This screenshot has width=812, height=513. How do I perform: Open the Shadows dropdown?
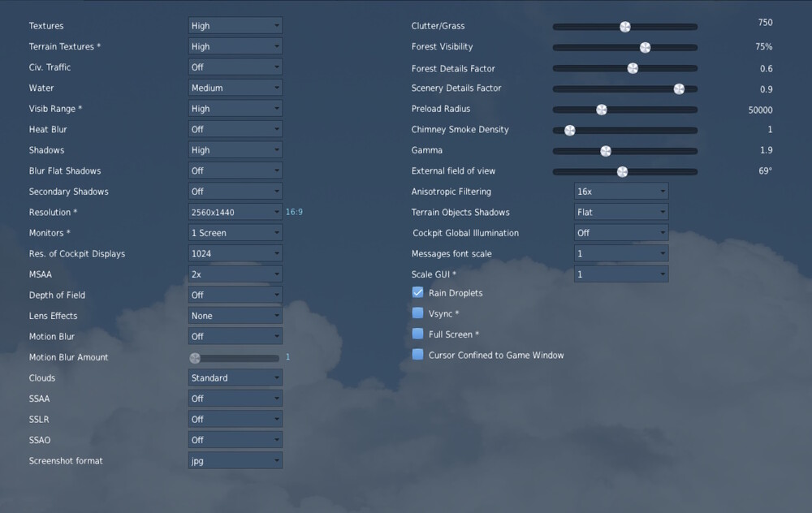(235, 150)
